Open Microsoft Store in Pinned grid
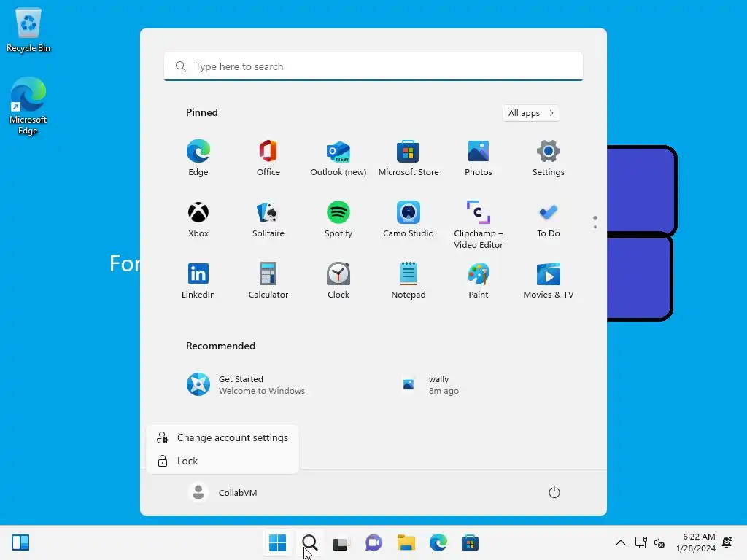Image resolution: width=747 pixels, height=560 pixels. [409, 158]
